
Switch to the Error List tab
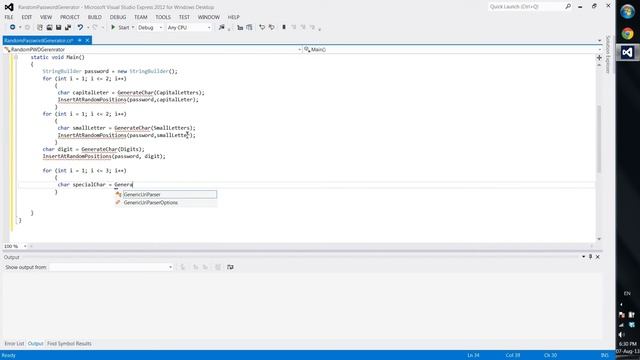point(14,344)
